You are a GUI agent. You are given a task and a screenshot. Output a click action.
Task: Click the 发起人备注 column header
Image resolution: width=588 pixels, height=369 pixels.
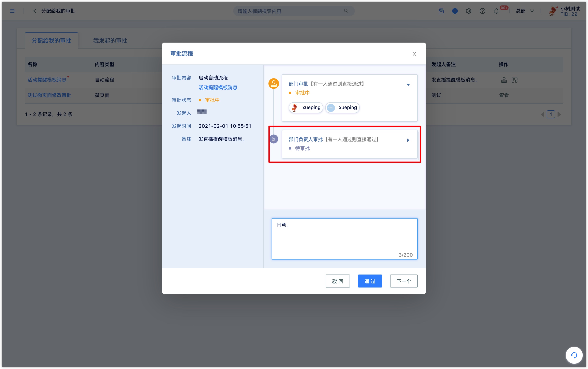click(443, 64)
